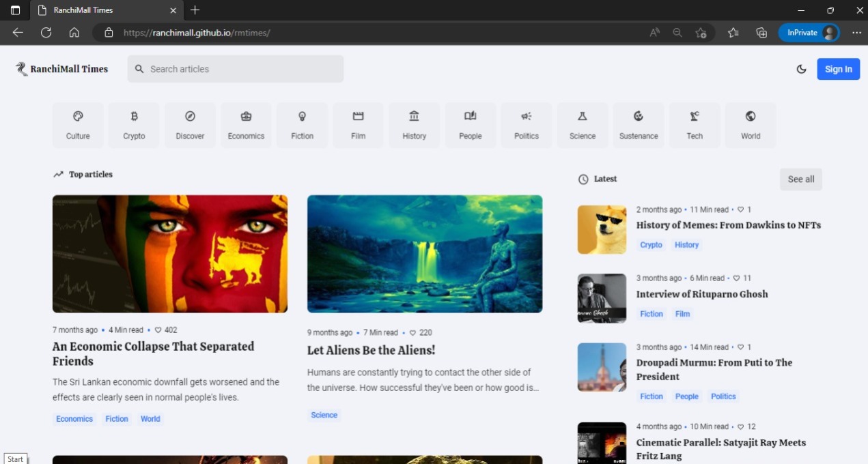Open the browser Settings and more menu
Viewport: 868px width, 464px height.
pos(856,33)
